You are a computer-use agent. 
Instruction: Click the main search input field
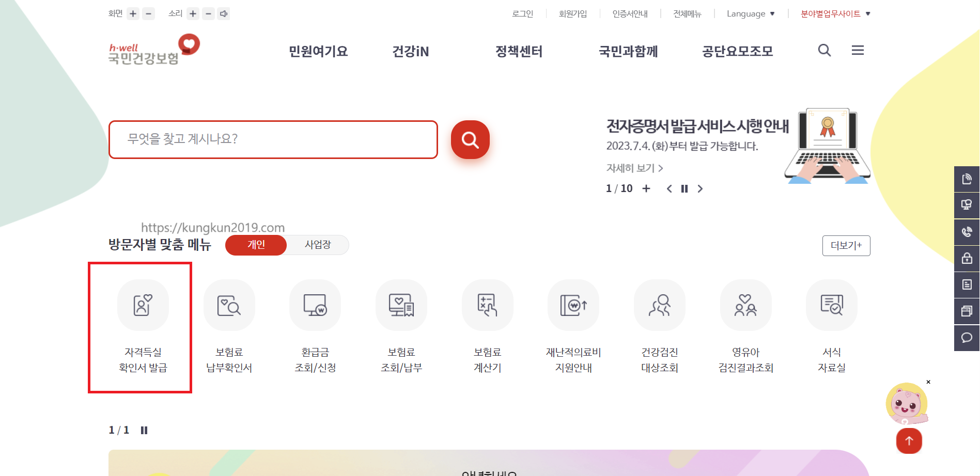point(273,139)
